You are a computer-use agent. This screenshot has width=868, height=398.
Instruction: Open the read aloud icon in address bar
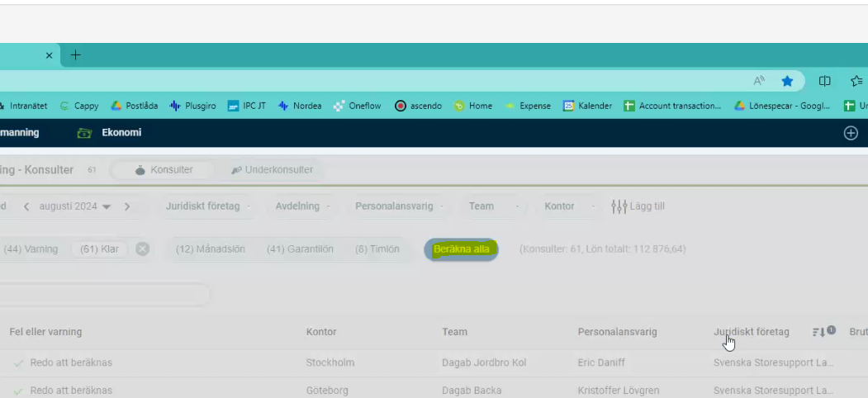click(x=759, y=81)
